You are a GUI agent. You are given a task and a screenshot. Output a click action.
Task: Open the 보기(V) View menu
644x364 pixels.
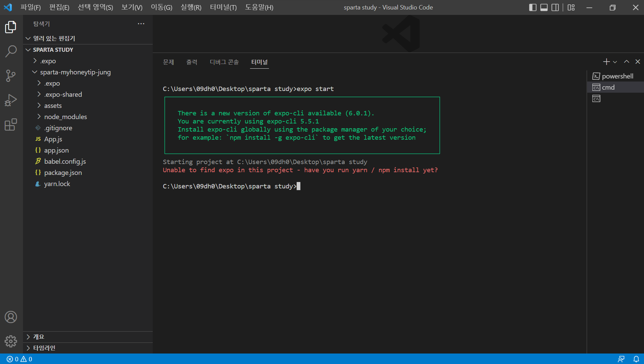pyautogui.click(x=132, y=7)
